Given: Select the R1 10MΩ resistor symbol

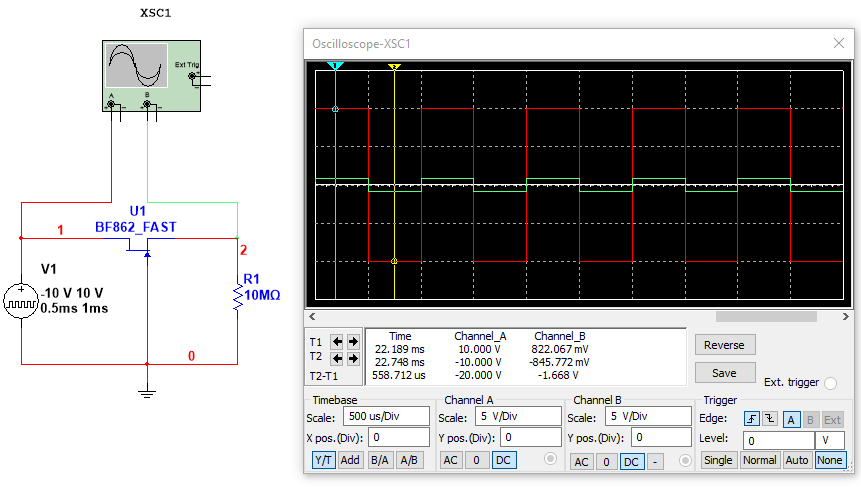Looking at the screenshot, I should (238, 297).
